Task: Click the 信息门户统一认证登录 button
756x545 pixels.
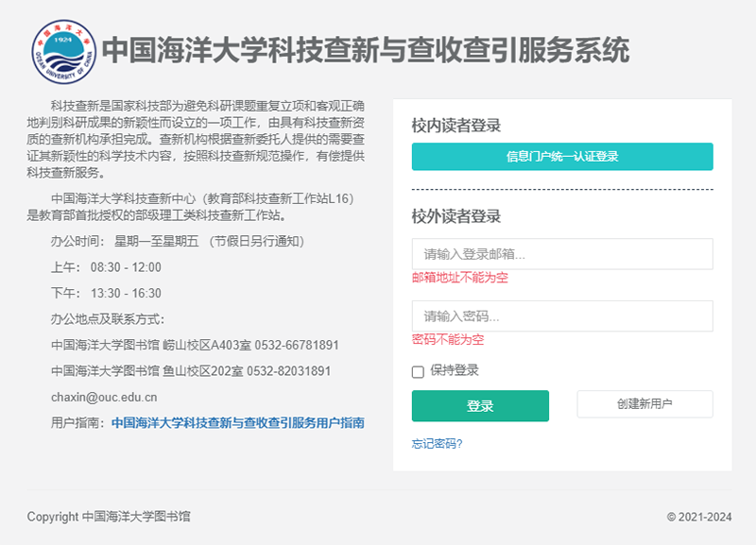Action: coord(562,157)
